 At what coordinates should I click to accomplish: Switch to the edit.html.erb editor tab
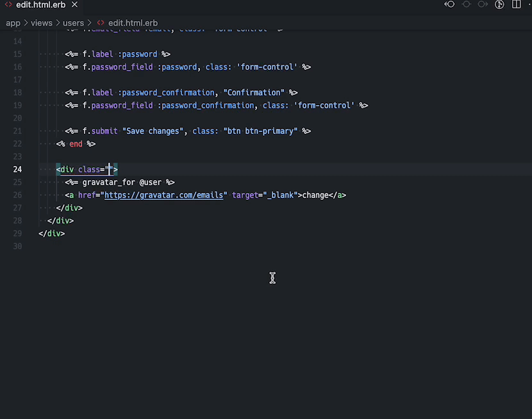tap(40, 4)
